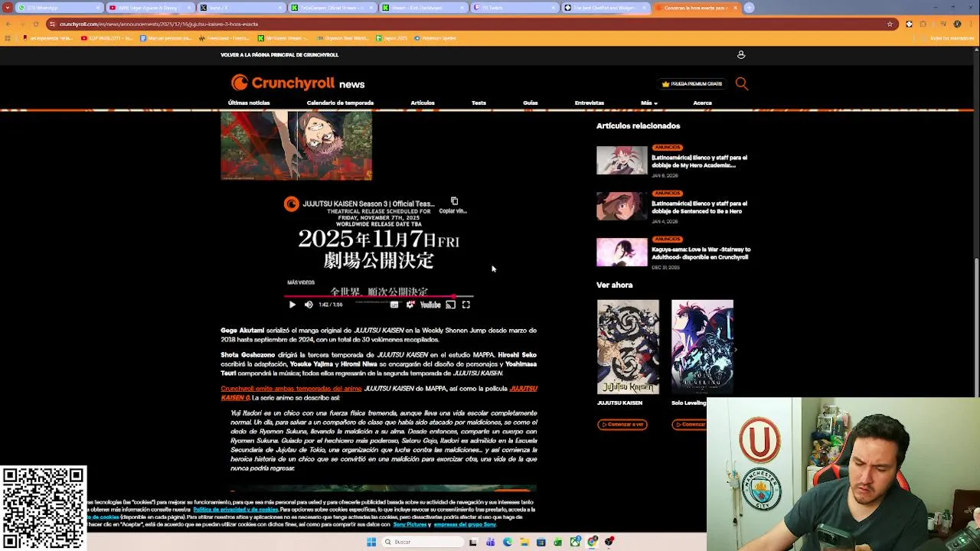Image resolution: width=980 pixels, height=551 pixels.
Task: Click the browser address bar URL
Action: pyautogui.click(x=159, y=24)
